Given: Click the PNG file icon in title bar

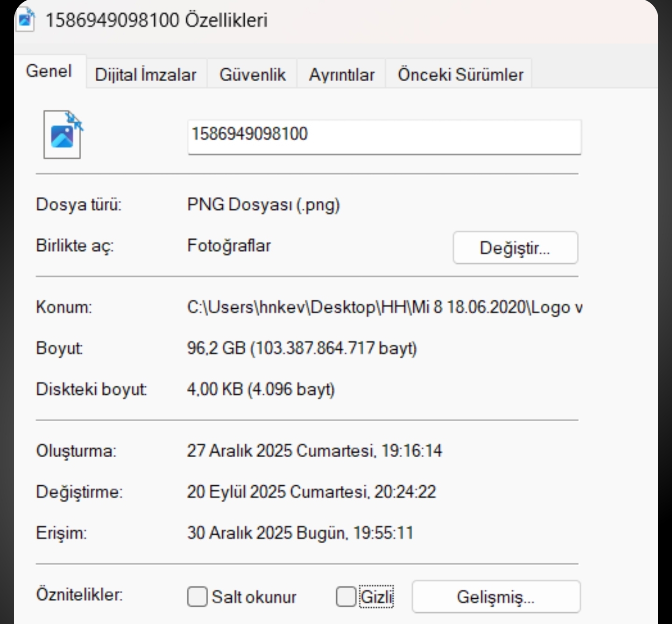Looking at the screenshot, I should pos(25,20).
